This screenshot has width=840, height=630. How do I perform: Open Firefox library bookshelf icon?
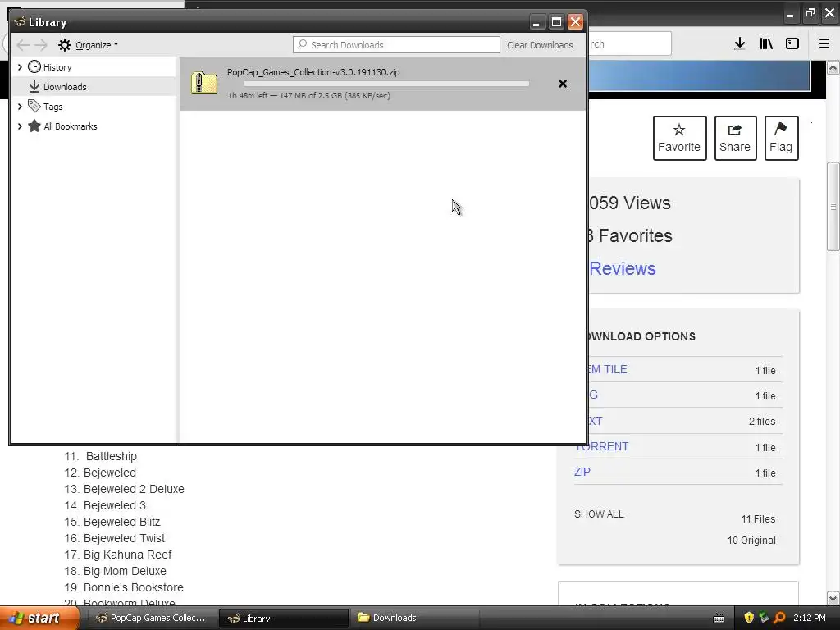766,44
